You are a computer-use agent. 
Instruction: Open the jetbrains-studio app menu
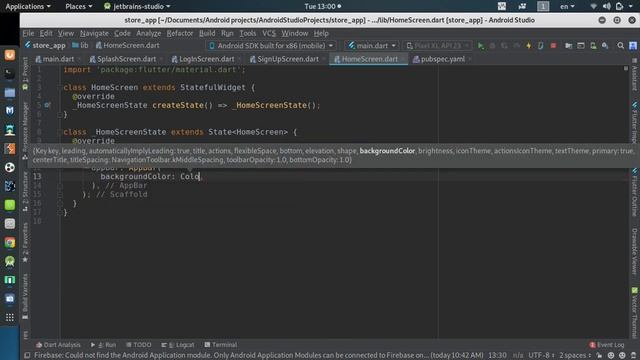pyautogui.click(x=137, y=6)
